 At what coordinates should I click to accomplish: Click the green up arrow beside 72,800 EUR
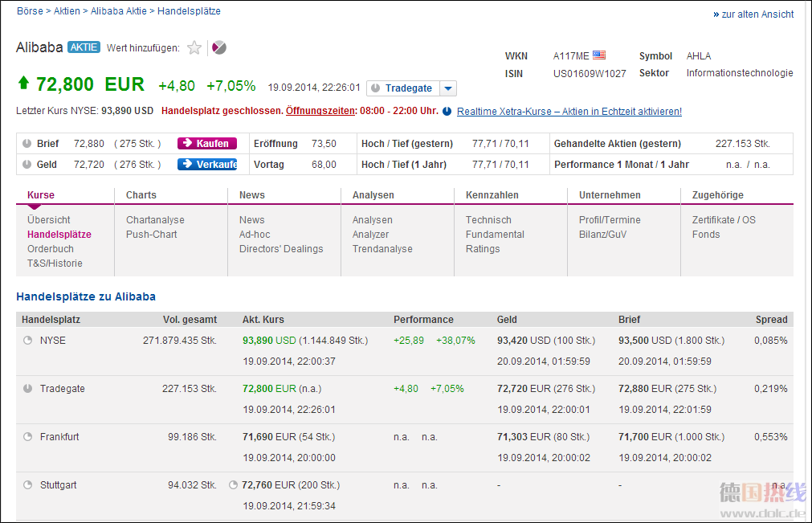point(23,83)
